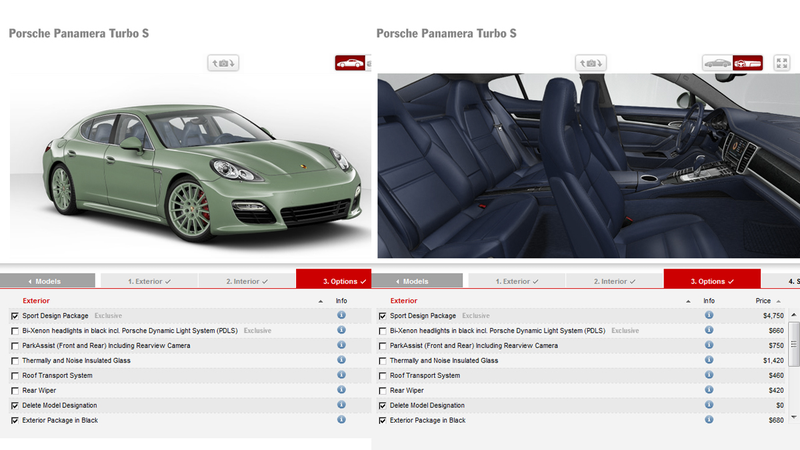Screen dimensions: 800x450
Task: Check Thermally and Noise Insulated Glass, left panel
Action: point(15,361)
